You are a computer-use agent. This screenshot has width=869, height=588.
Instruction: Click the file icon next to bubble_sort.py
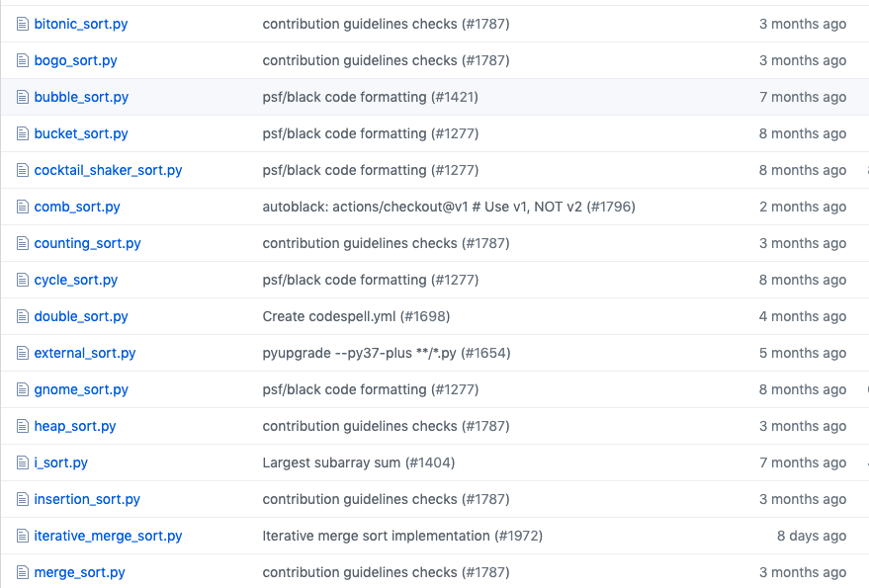(x=22, y=97)
